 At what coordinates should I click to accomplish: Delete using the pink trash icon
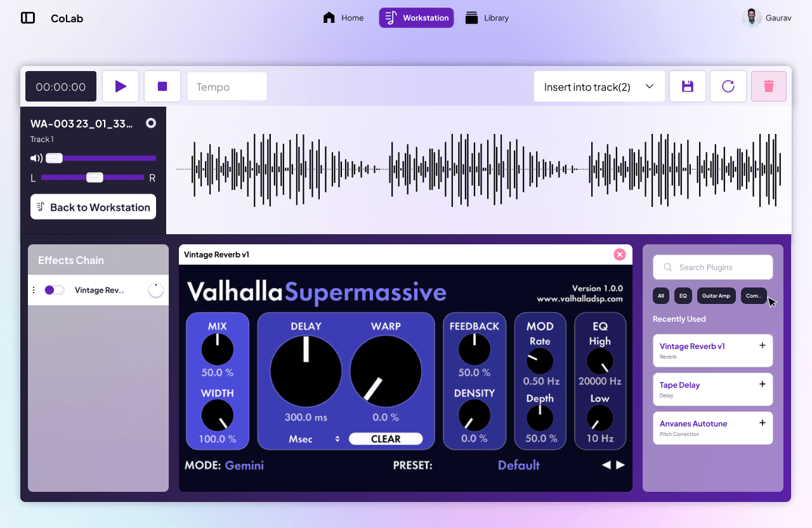pos(769,86)
